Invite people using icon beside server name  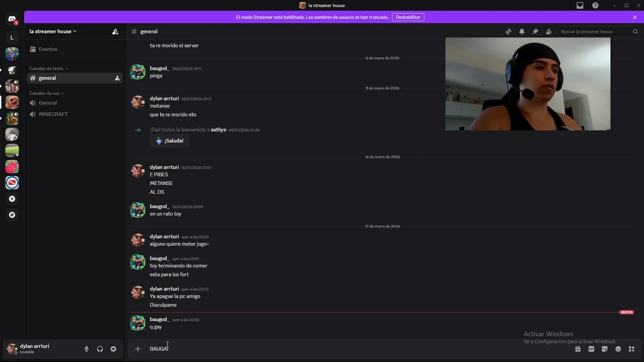tap(115, 31)
